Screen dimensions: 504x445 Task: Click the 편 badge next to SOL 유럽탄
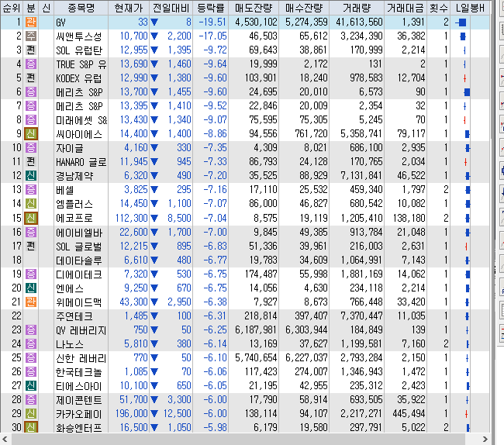[x=31, y=50]
